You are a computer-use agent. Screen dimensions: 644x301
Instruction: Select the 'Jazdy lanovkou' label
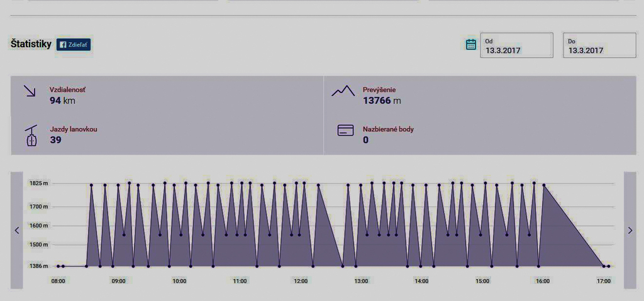74,129
